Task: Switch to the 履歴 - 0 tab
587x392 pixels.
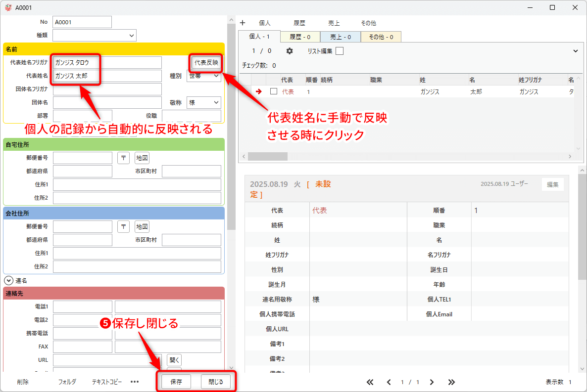Action: (x=300, y=37)
